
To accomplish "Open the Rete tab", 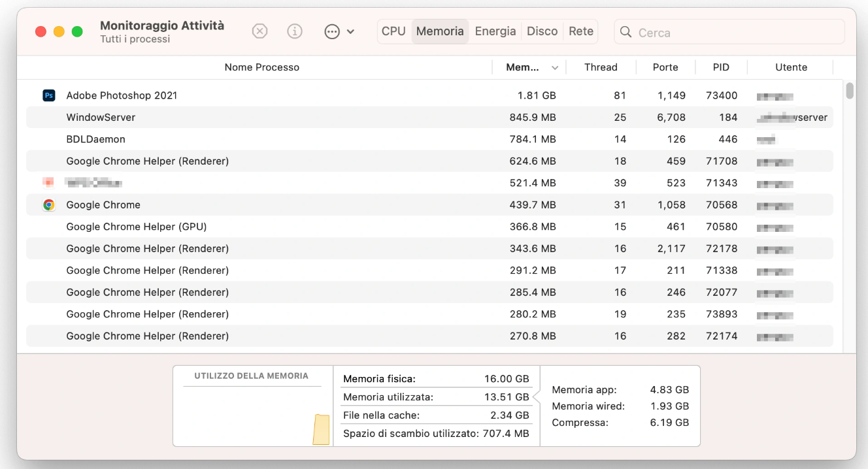I will coord(581,31).
